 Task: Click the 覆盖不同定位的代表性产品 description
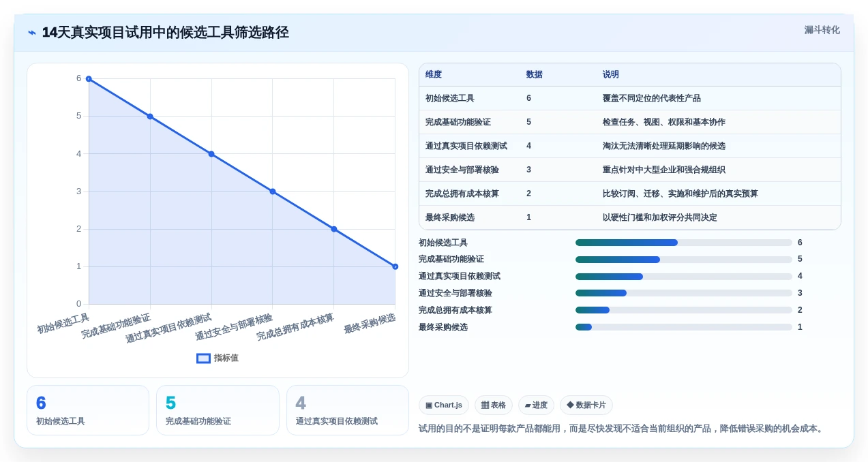(652, 98)
